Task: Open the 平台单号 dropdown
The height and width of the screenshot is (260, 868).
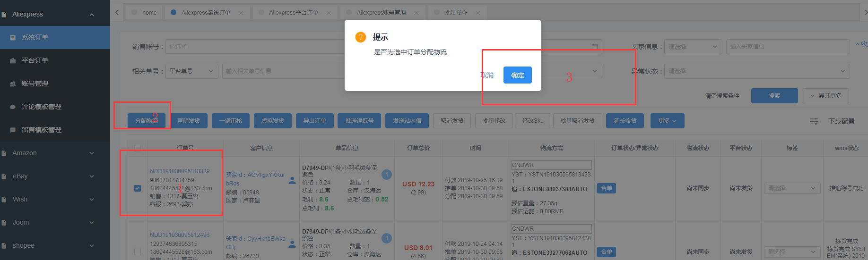Action: pos(191,71)
